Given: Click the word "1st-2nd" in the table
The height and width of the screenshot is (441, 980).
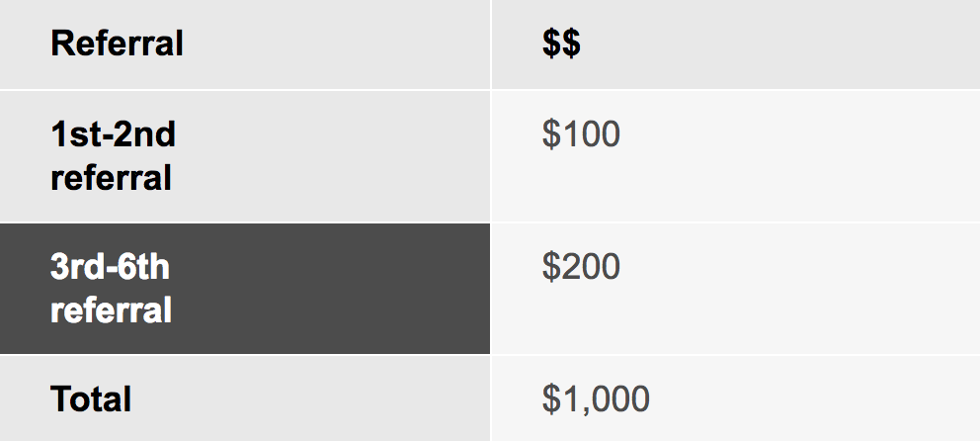Looking at the screenshot, I should [114, 133].
